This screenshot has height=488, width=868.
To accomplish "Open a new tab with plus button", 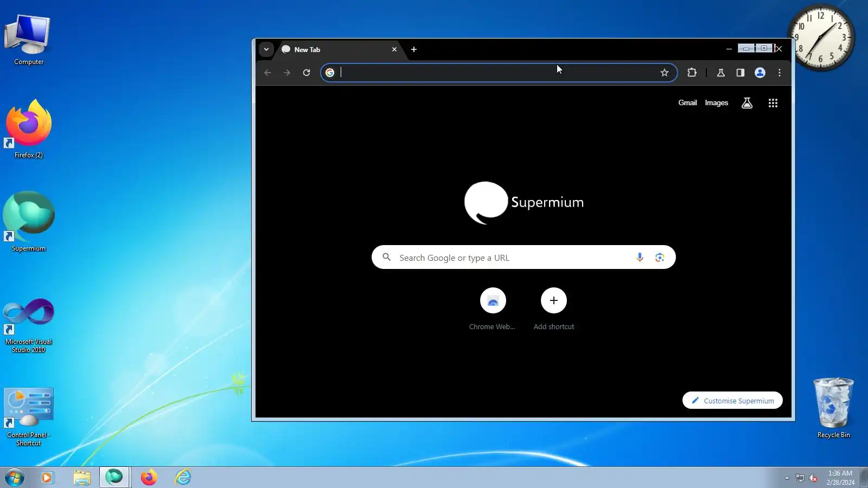I will [x=414, y=49].
